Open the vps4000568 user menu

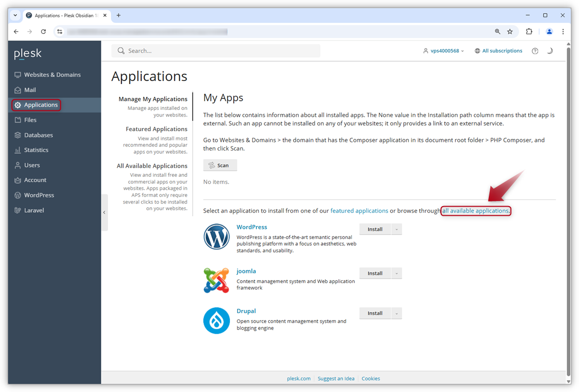pos(443,50)
